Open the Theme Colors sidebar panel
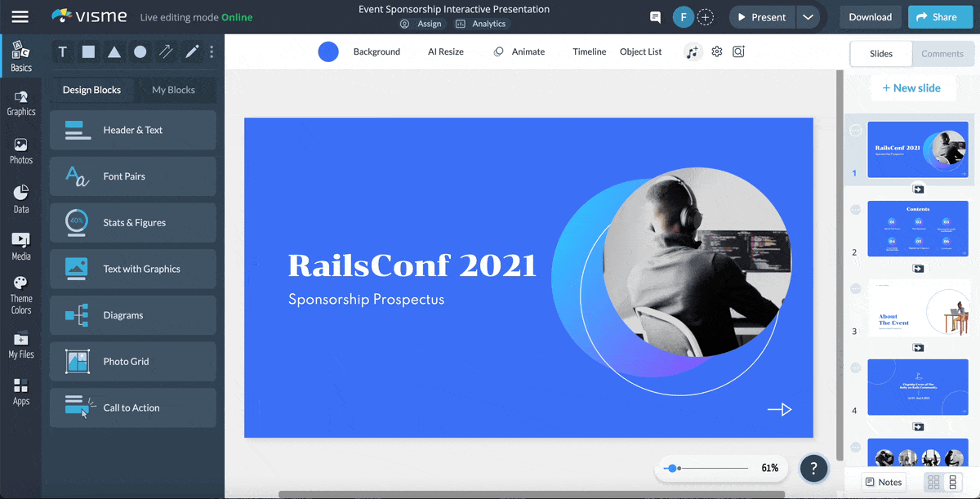Image resolution: width=980 pixels, height=499 pixels. [x=21, y=294]
